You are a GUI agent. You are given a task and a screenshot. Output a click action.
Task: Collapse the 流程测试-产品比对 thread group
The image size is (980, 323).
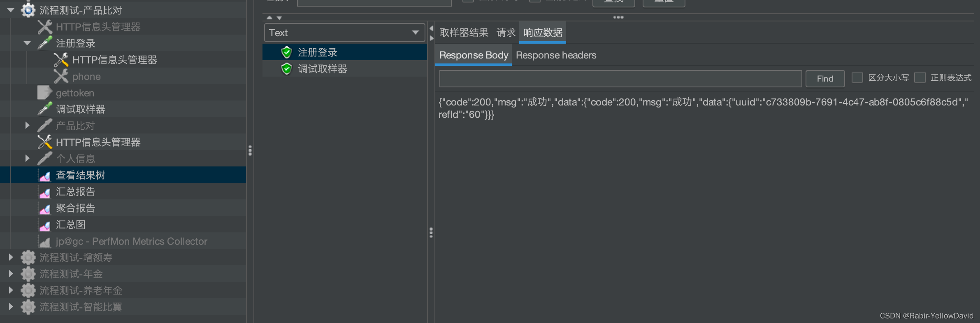pos(11,10)
